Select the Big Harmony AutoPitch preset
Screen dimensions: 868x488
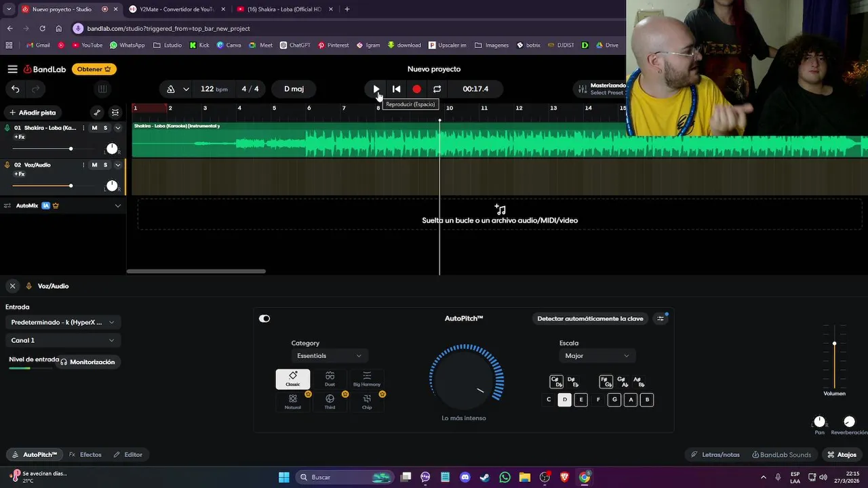point(367,379)
